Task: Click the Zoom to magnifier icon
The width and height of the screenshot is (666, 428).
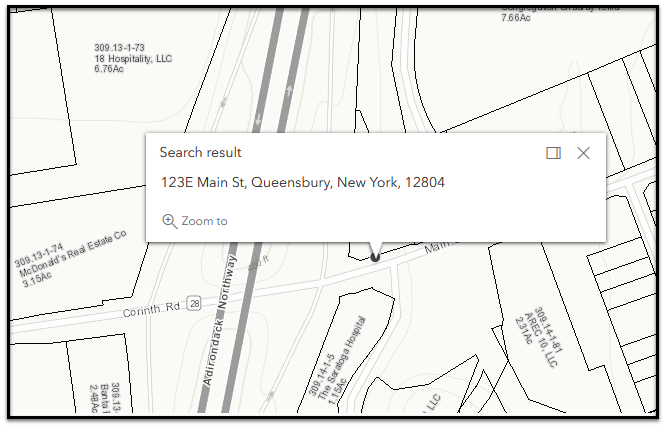Action: (169, 221)
